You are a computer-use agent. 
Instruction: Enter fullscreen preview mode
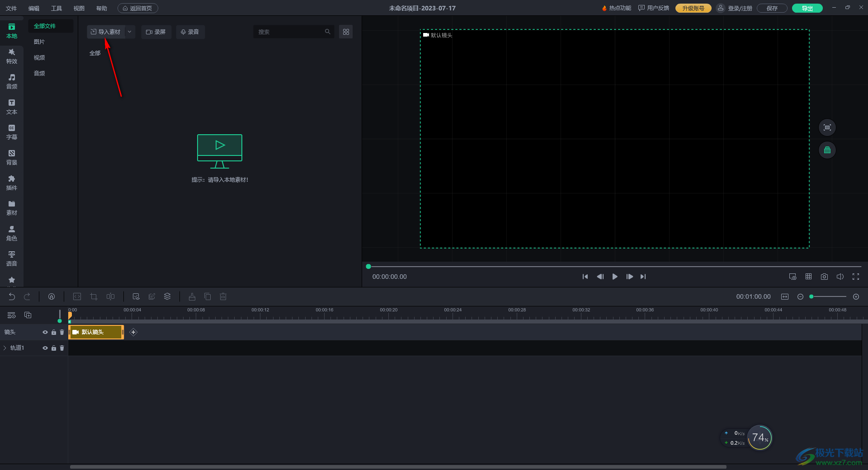tap(856, 277)
